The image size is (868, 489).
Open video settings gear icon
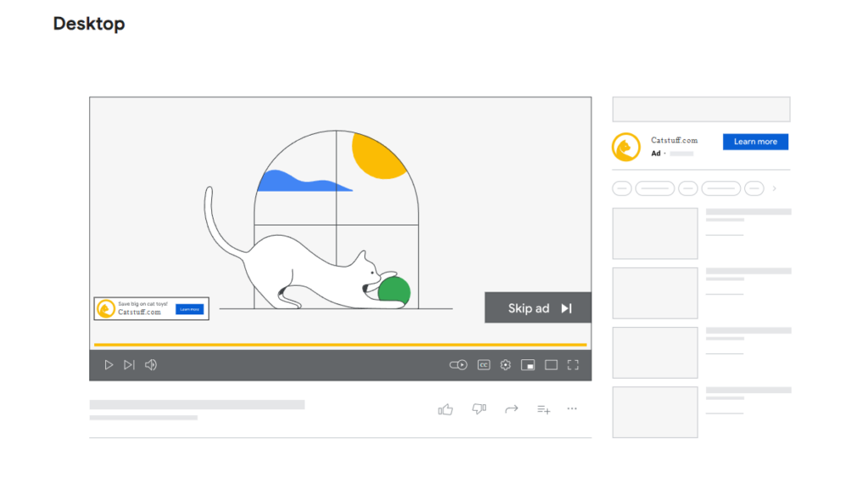(506, 365)
